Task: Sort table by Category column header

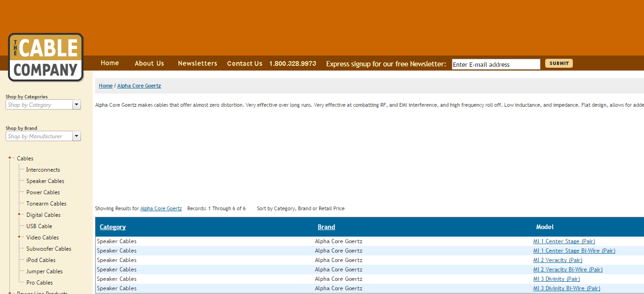Action: coord(113,227)
